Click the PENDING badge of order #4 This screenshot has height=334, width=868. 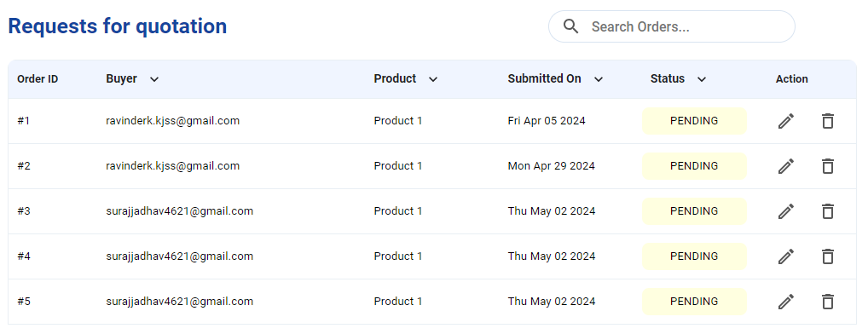(694, 256)
